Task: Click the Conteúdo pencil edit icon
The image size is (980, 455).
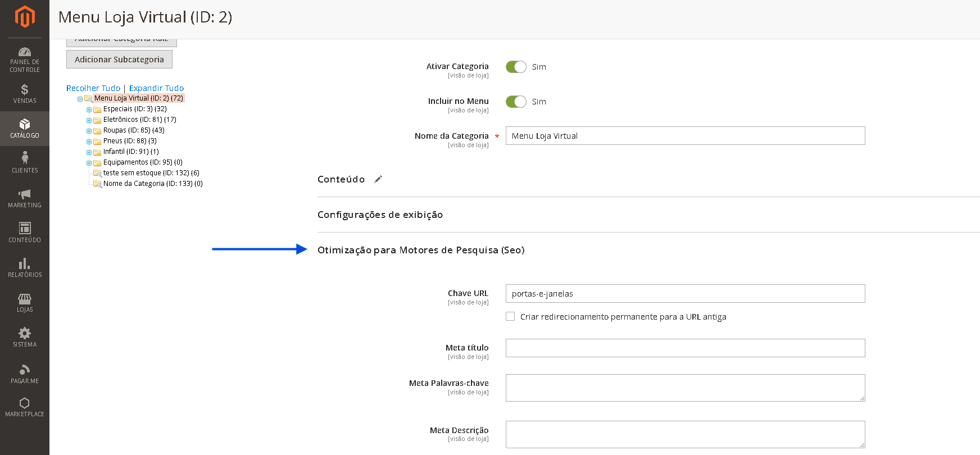Action: pyautogui.click(x=378, y=179)
